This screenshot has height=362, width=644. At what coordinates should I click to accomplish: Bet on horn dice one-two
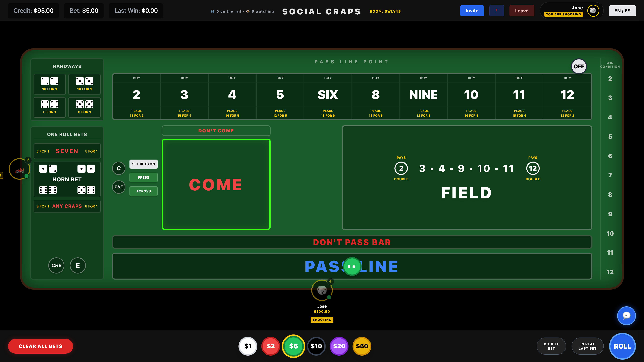(x=48, y=169)
